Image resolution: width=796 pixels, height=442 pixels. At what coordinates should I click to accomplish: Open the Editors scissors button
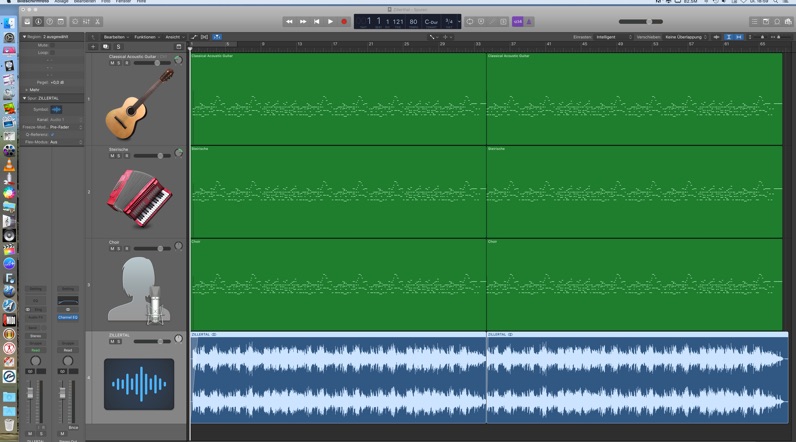(x=97, y=22)
